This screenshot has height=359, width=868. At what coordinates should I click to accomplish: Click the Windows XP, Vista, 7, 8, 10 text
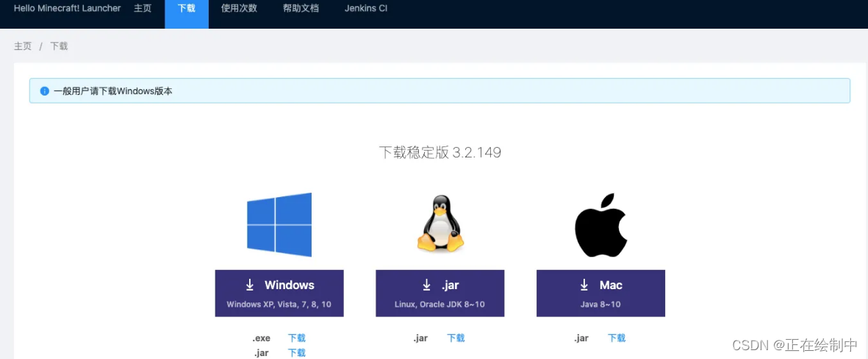[279, 305]
